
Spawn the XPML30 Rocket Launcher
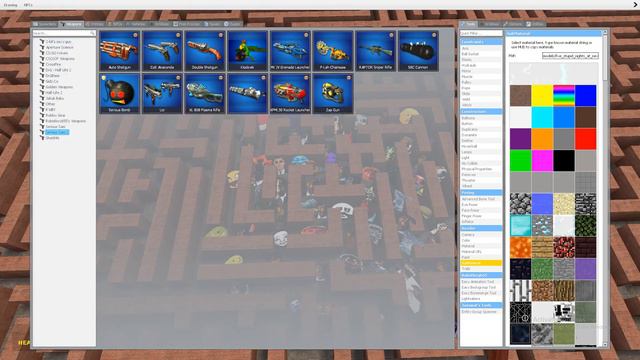[290, 93]
